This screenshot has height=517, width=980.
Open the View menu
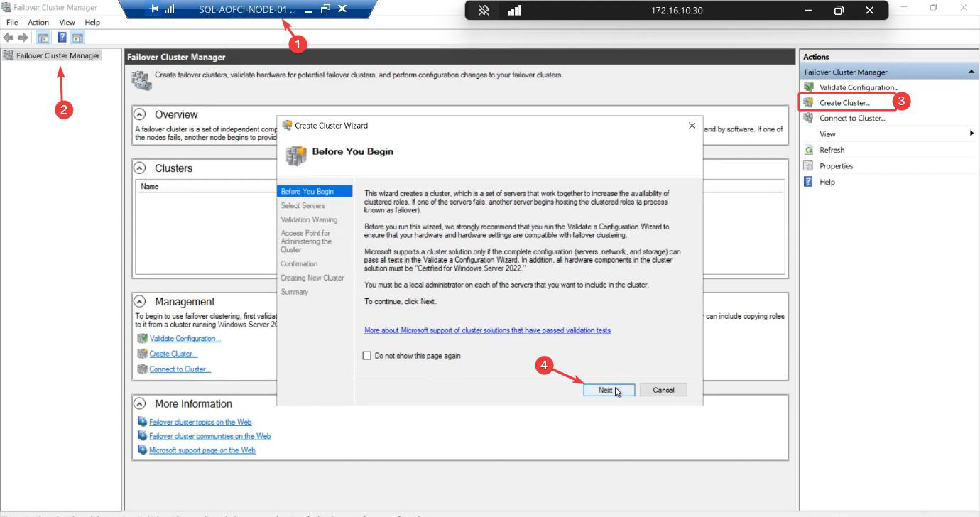[67, 22]
